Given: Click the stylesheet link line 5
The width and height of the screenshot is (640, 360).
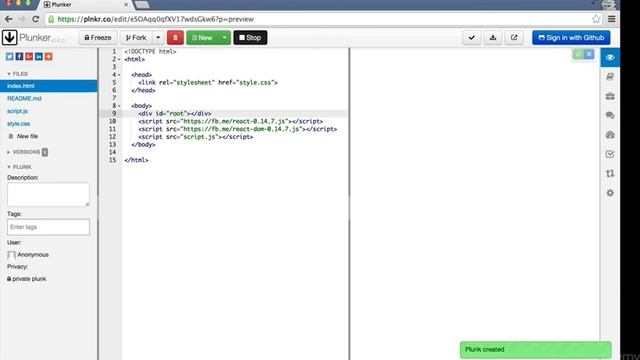Looking at the screenshot, I should pyautogui.click(x=208, y=82).
